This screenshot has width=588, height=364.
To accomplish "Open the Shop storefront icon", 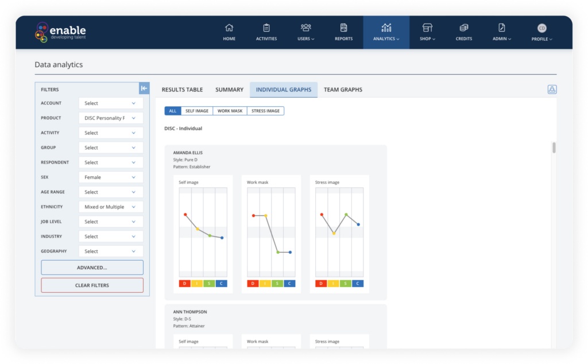I will click(427, 28).
